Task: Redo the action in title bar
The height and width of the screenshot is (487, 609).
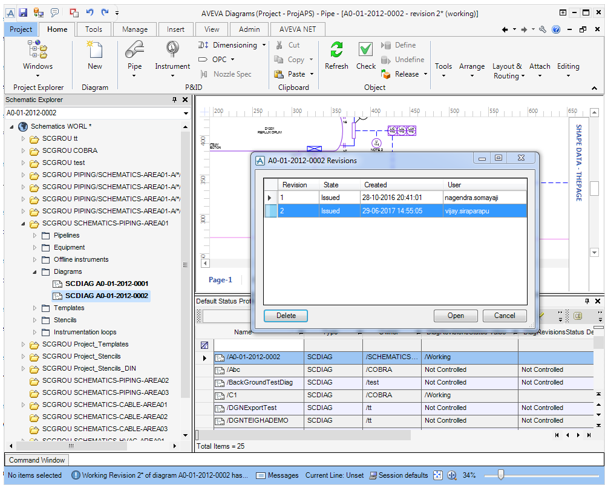Action: pyautogui.click(x=104, y=13)
